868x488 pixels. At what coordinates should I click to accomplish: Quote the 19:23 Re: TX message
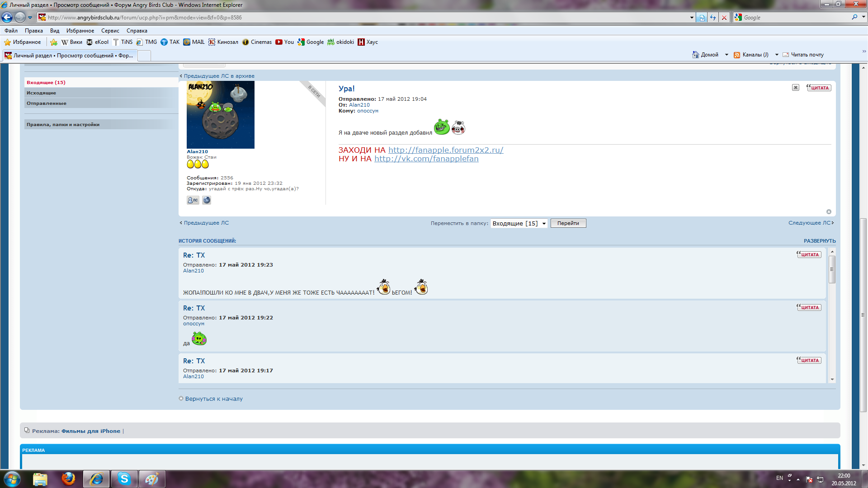point(809,254)
